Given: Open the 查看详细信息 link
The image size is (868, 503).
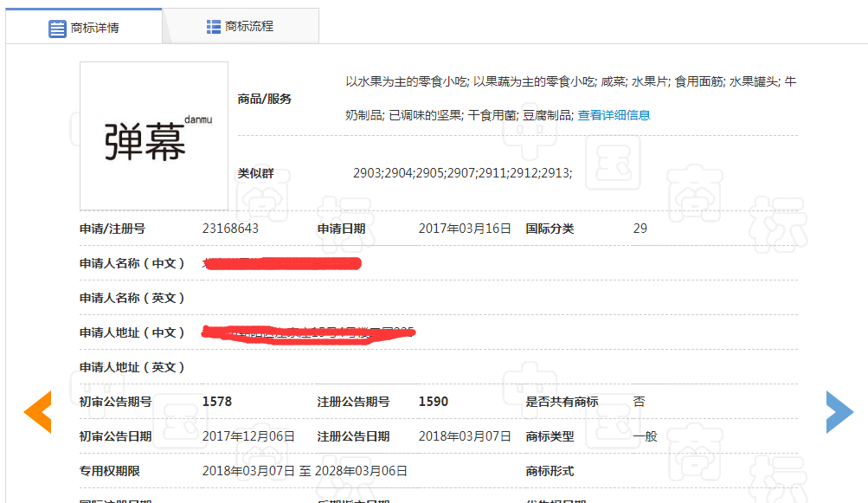Looking at the screenshot, I should (x=614, y=115).
